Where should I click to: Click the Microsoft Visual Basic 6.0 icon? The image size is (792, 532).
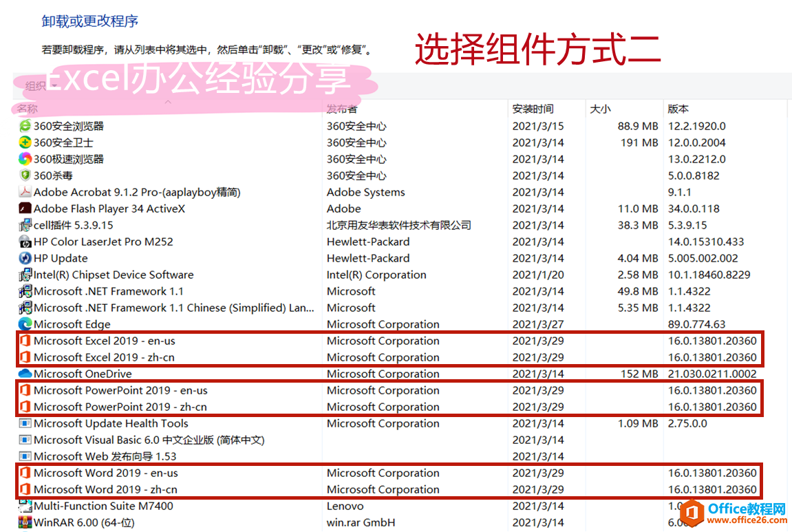[25, 440]
